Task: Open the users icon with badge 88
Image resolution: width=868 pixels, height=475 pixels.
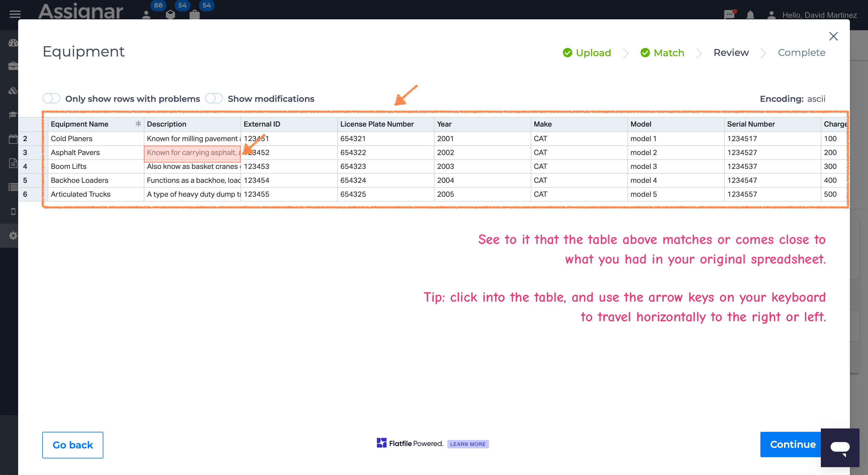Action: tap(147, 15)
